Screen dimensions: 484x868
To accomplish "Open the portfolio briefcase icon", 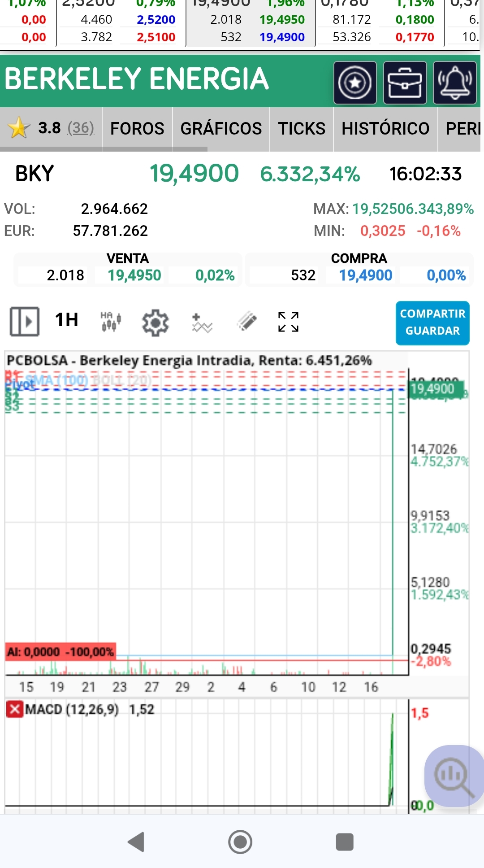I will 405,83.
